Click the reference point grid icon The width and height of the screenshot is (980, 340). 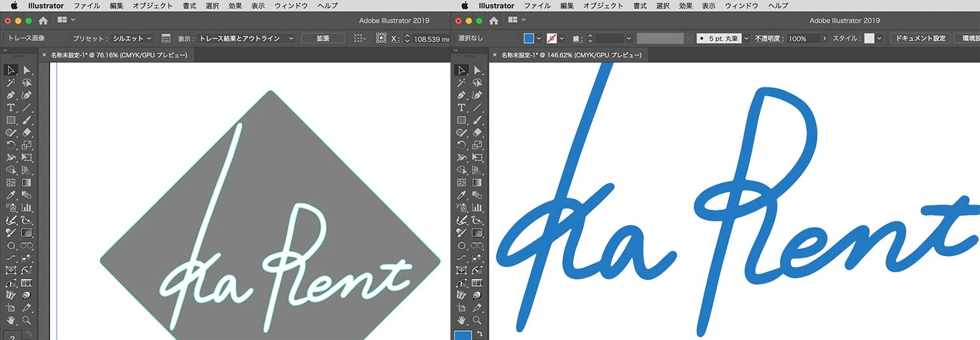tap(381, 38)
